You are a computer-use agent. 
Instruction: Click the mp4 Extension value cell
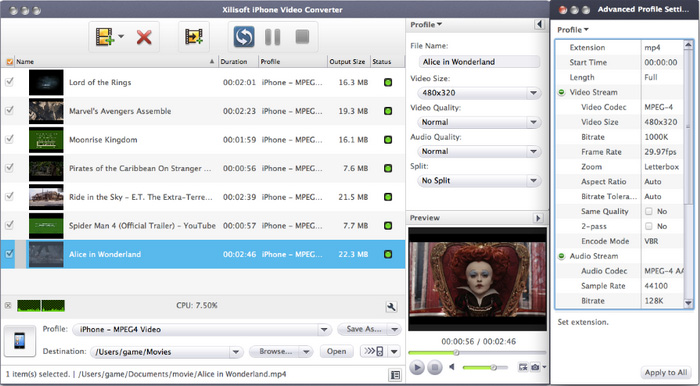point(661,47)
